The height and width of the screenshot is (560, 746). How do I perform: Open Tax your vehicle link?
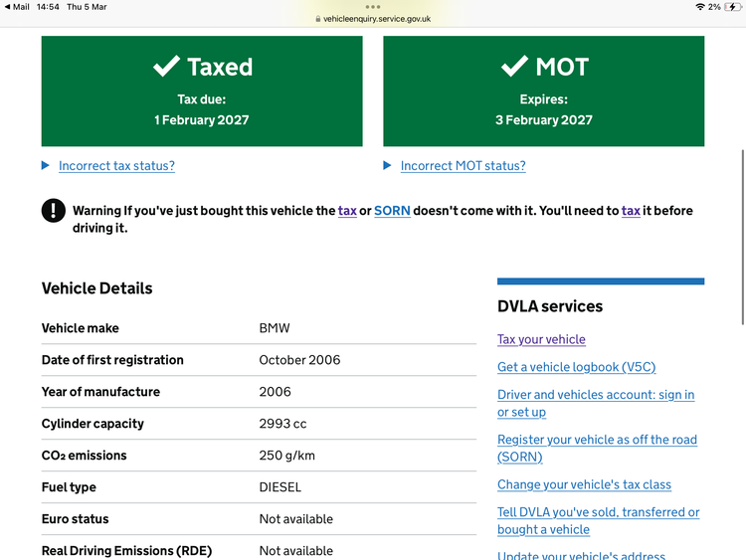tap(541, 339)
